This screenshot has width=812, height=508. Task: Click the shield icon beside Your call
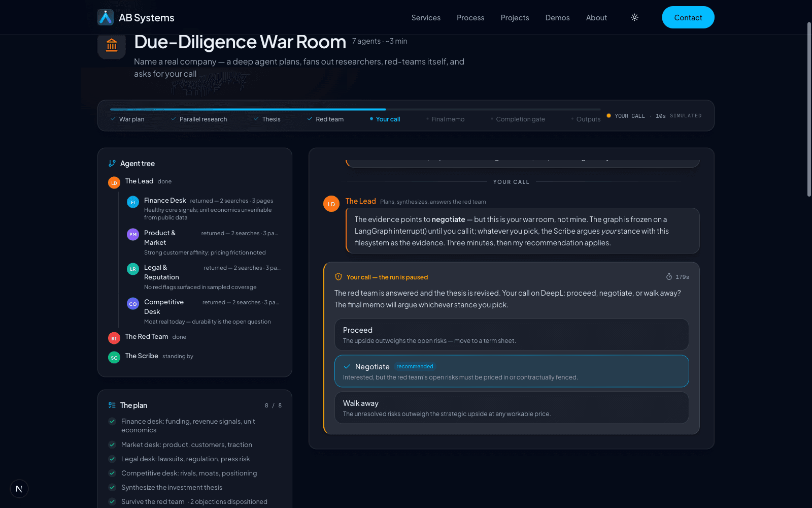(339, 277)
